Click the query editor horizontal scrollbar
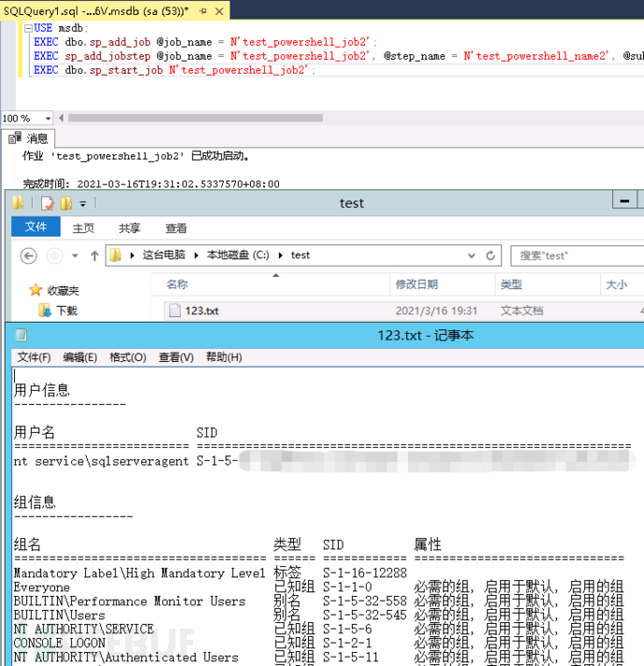The width and height of the screenshot is (644, 666). pos(195,118)
